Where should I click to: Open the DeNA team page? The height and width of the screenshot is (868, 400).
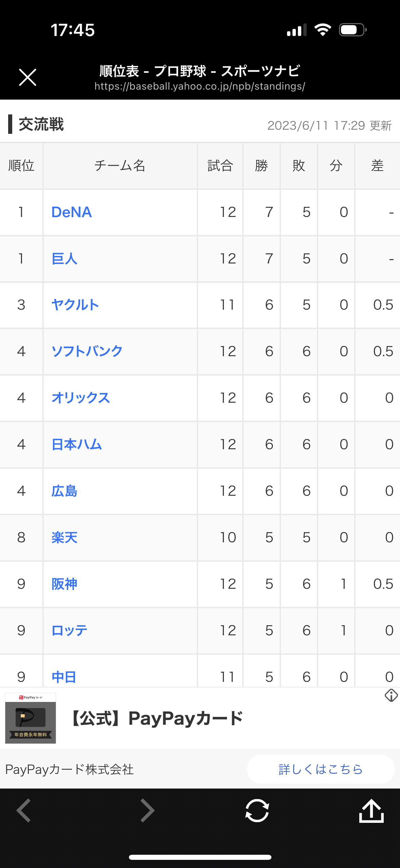[72, 212]
